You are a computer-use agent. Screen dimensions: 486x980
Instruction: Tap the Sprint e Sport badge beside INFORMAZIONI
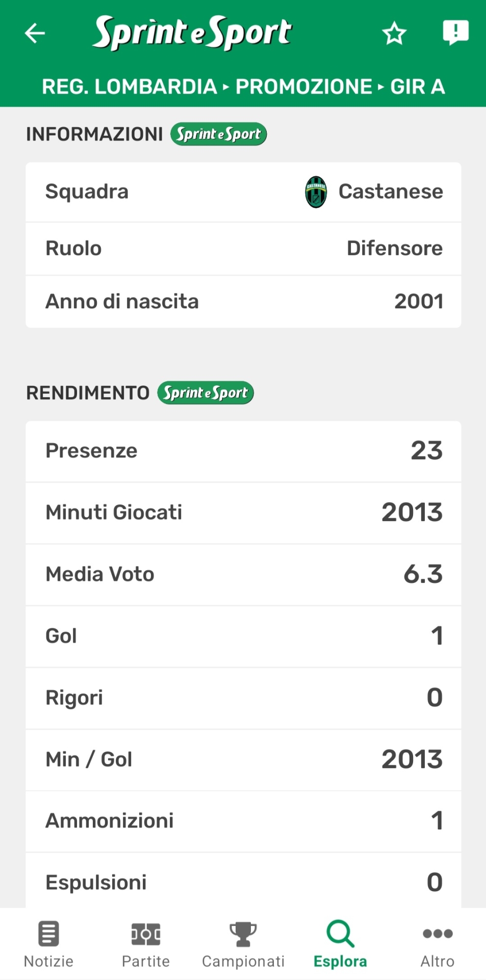pyautogui.click(x=218, y=134)
